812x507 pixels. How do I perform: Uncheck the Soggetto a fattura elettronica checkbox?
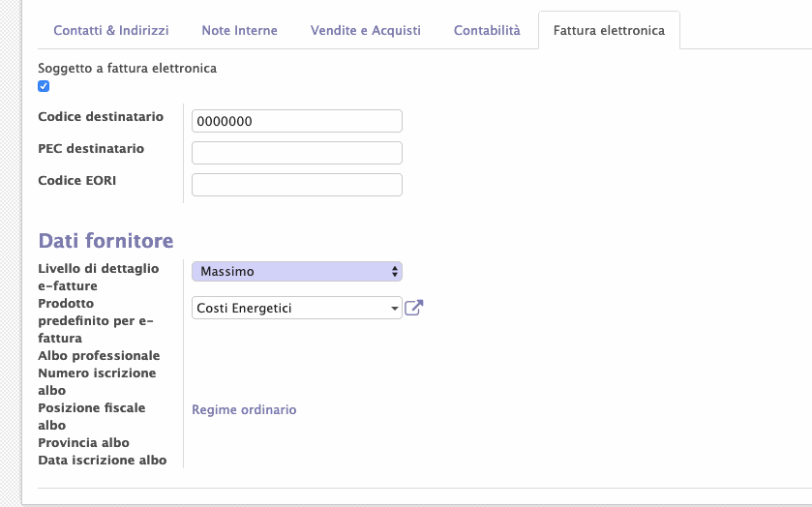[x=44, y=86]
